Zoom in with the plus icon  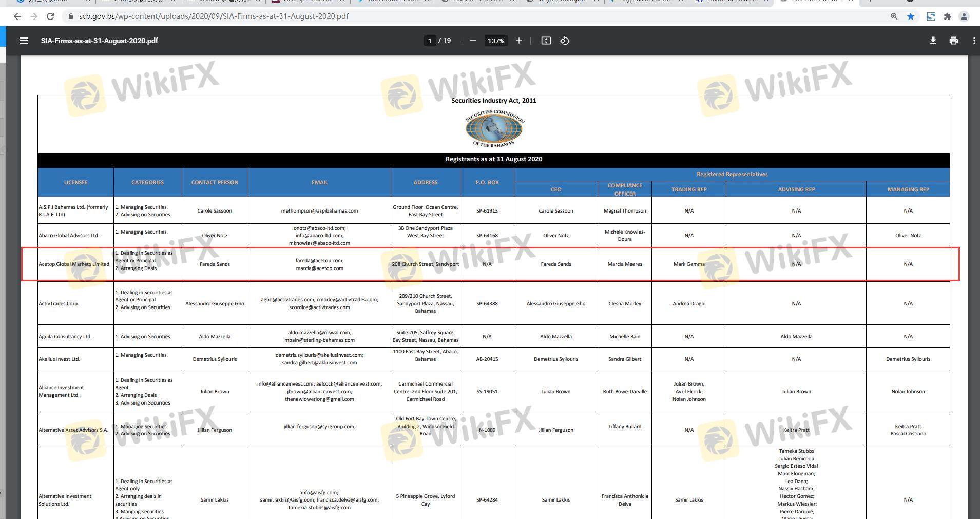pyautogui.click(x=519, y=41)
